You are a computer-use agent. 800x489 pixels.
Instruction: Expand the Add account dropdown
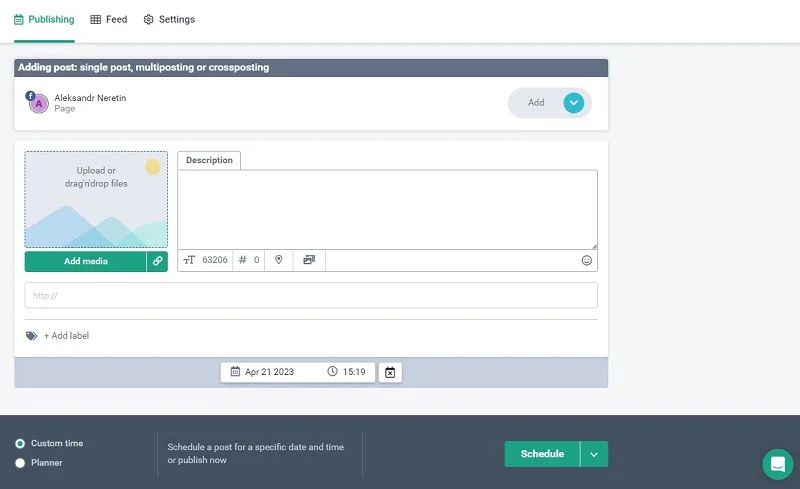click(x=573, y=103)
